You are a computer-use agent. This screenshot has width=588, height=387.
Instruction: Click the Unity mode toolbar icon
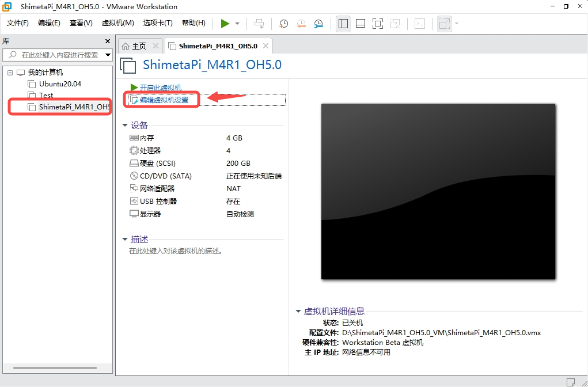[395, 24]
